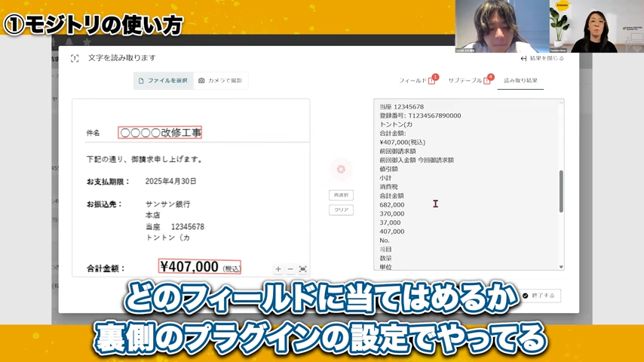
Task: Click the text-scan icon beside 文字を読み取ります
Action: point(75,58)
